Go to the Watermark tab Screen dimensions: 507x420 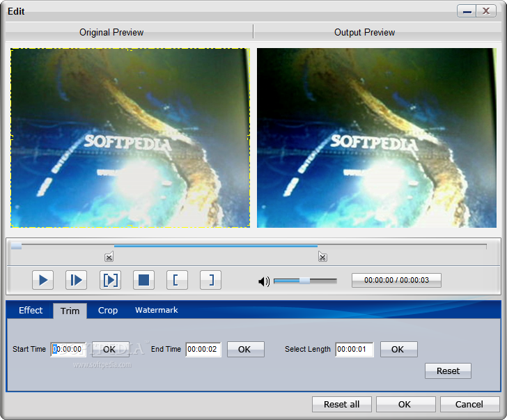157,310
